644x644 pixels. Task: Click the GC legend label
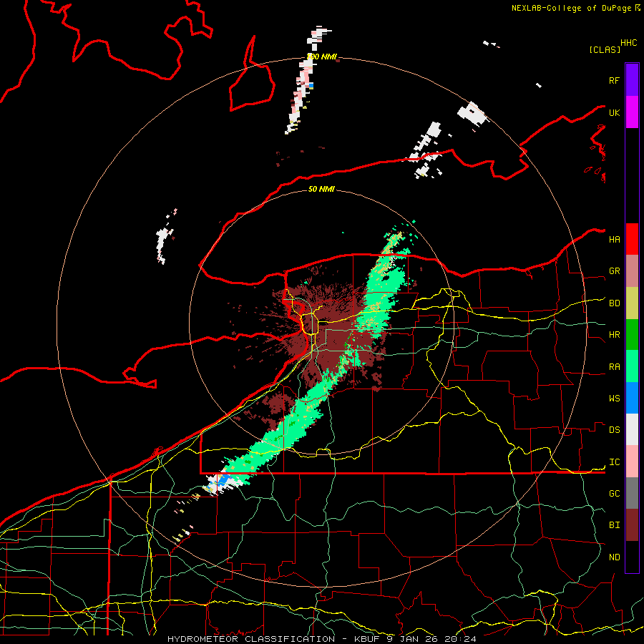click(x=614, y=494)
